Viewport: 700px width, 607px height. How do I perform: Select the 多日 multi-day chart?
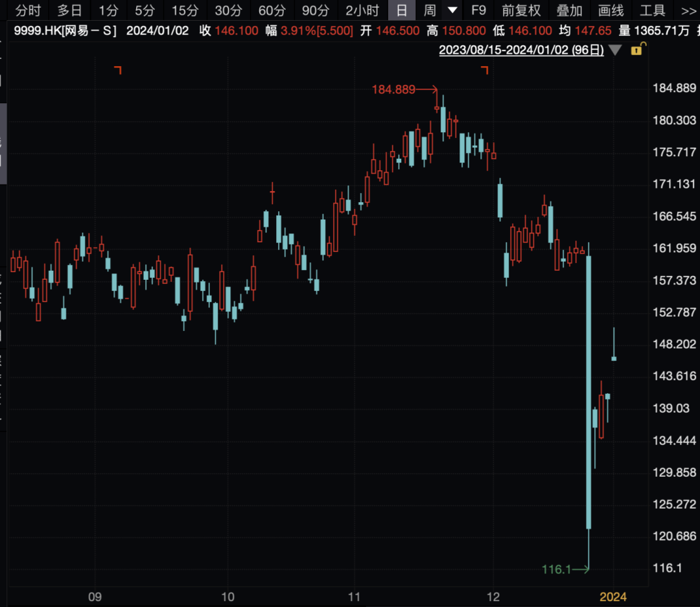click(69, 10)
